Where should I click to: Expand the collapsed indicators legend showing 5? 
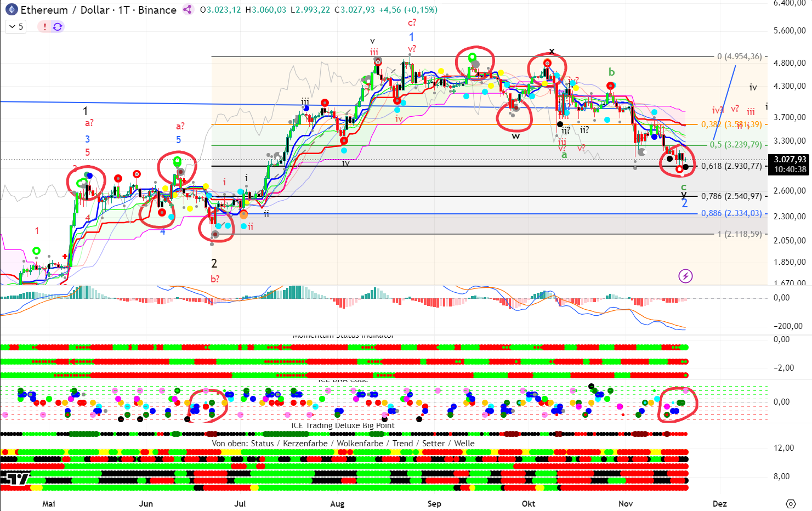[16, 27]
